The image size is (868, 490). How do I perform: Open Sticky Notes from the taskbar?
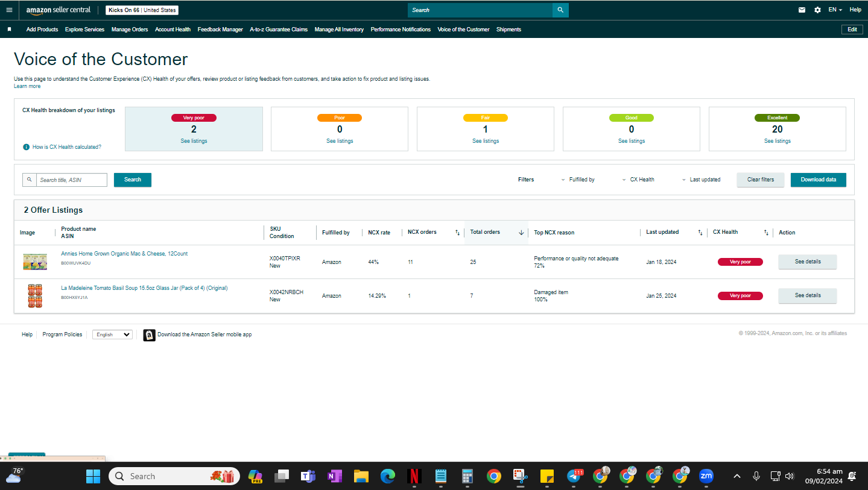(x=547, y=476)
